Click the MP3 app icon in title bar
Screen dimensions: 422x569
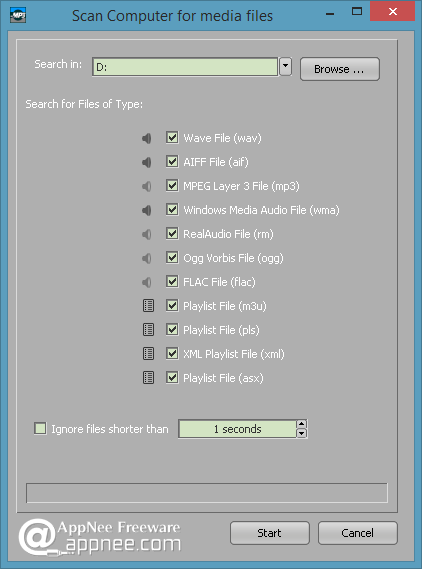[x=18, y=15]
